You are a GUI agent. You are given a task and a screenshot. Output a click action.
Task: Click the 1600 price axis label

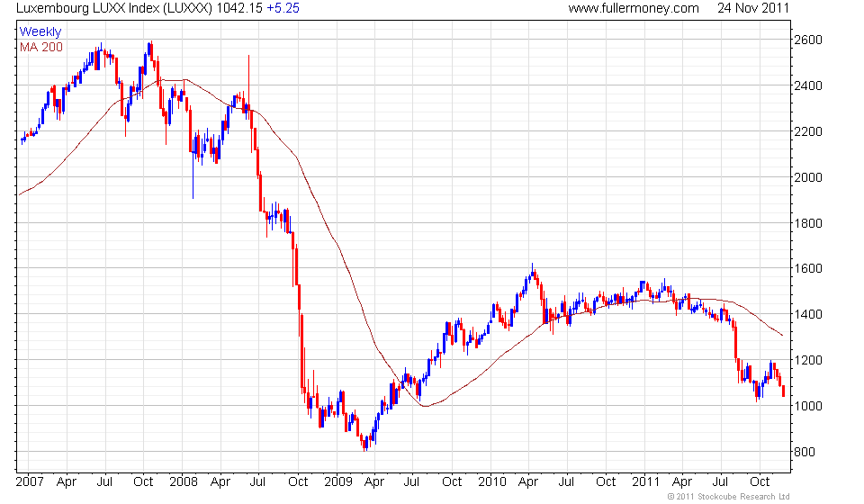pyautogui.click(x=808, y=268)
